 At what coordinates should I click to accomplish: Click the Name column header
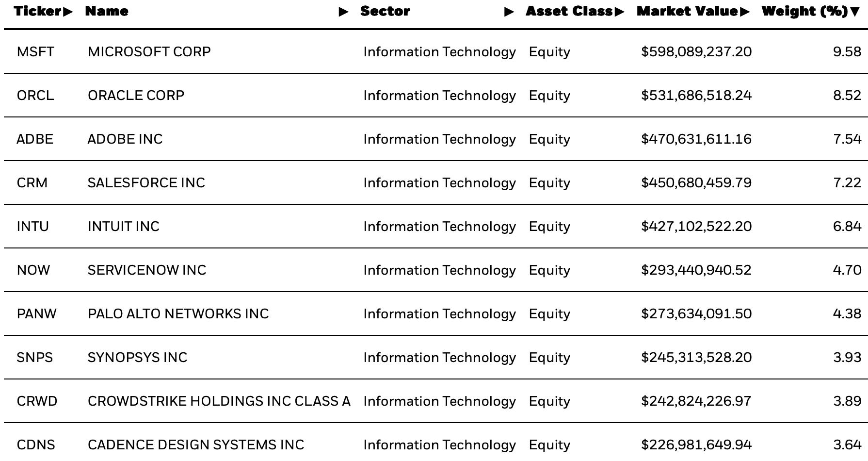point(107,11)
